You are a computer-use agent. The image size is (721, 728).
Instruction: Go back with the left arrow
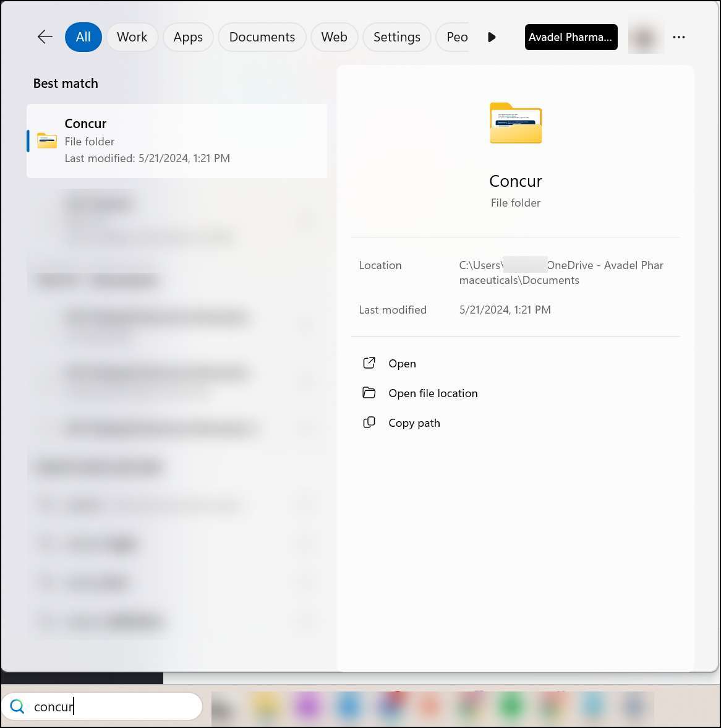click(x=45, y=36)
